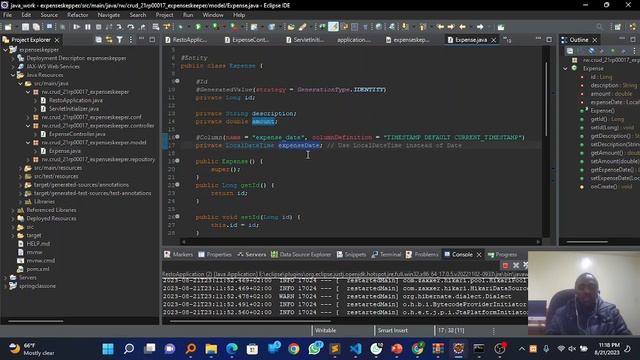Toggle code folding marker at line 22
The height and width of the screenshot is (360, 640).
(177, 184)
